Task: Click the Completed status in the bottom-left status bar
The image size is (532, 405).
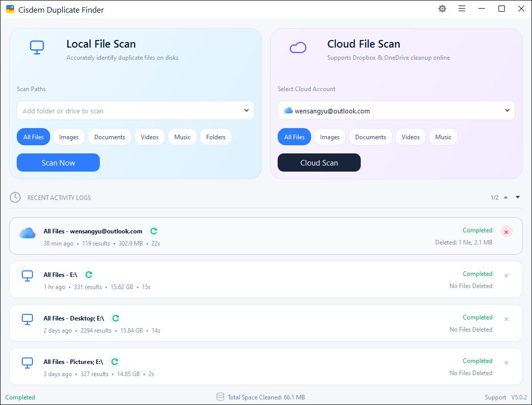Action: [x=20, y=397]
